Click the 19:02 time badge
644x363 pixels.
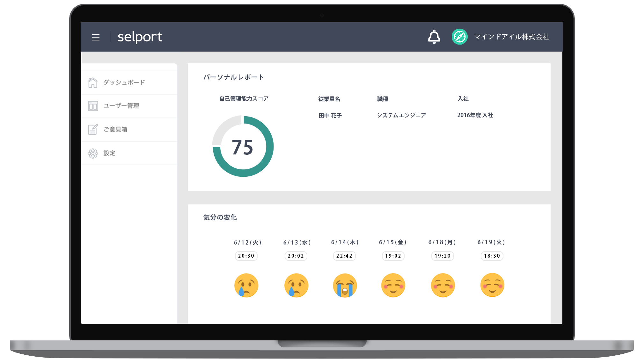(x=393, y=256)
